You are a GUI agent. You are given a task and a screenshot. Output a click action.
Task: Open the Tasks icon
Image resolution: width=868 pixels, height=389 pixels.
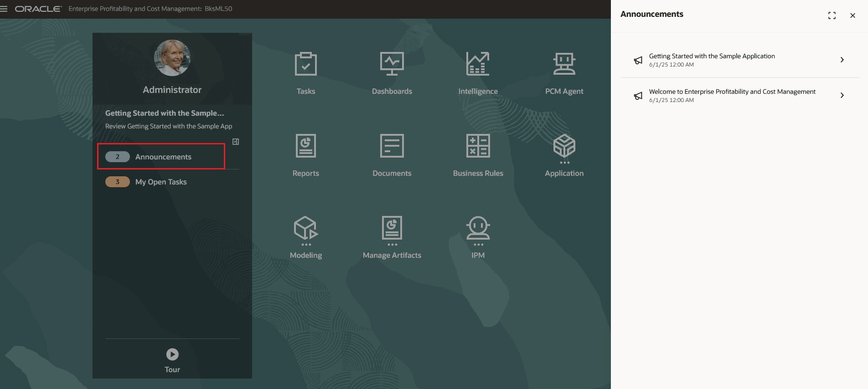pyautogui.click(x=306, y=64)
